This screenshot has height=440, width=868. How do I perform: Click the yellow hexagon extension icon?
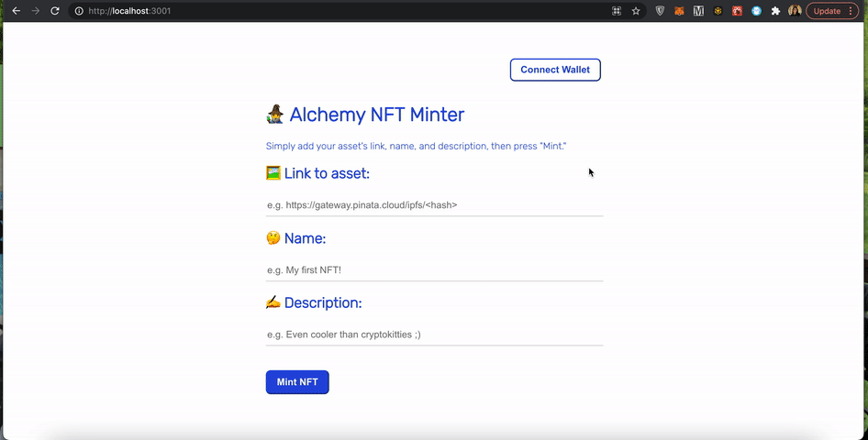pyautogui.click(x=718, y=10)
